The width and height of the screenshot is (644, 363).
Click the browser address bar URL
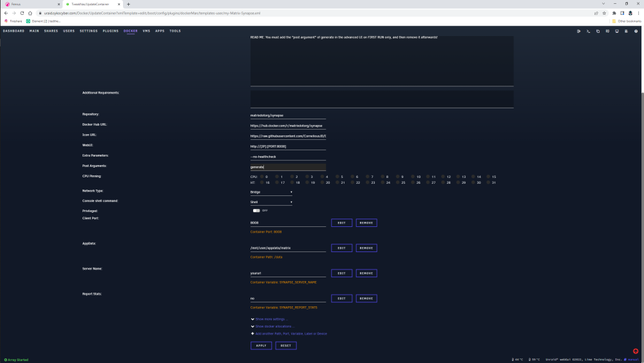[152, 13]
